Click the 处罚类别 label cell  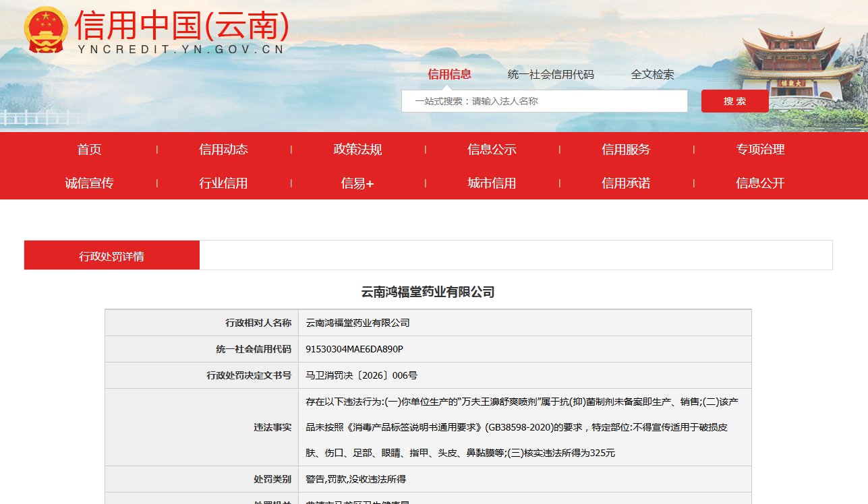click(x=202, y=479)
